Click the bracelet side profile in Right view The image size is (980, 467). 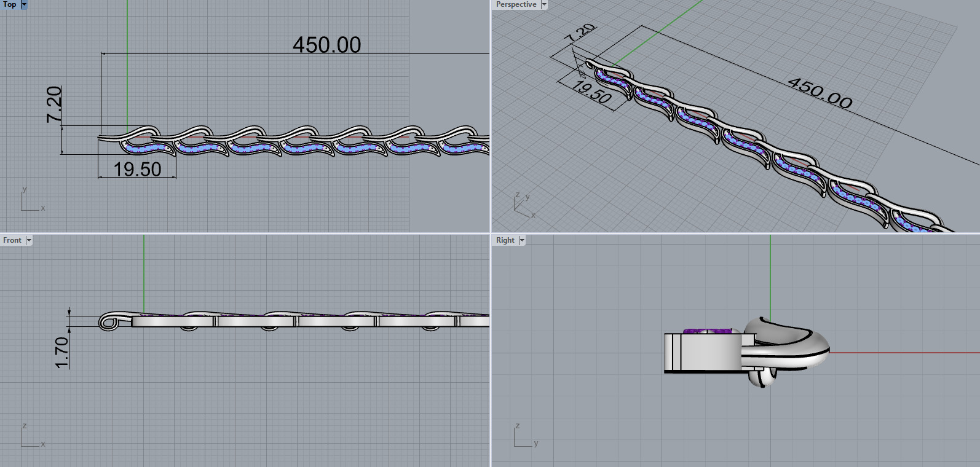coord(746,351)
